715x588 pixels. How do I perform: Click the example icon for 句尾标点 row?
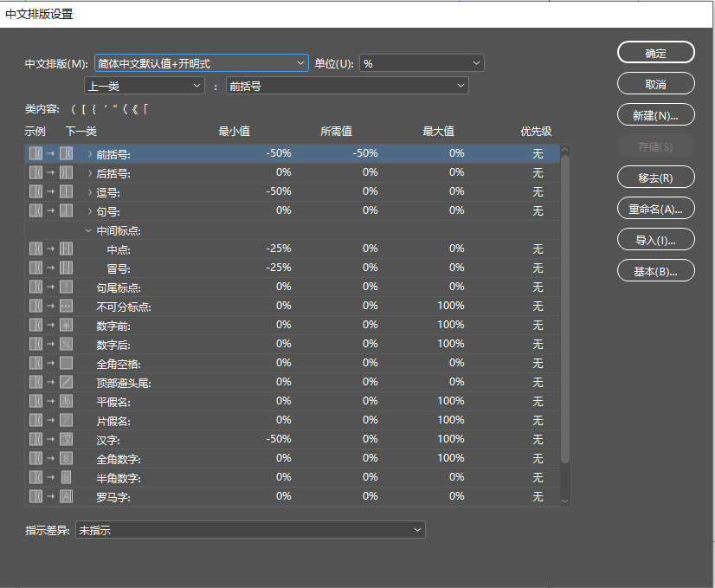[x=51, y=288]
